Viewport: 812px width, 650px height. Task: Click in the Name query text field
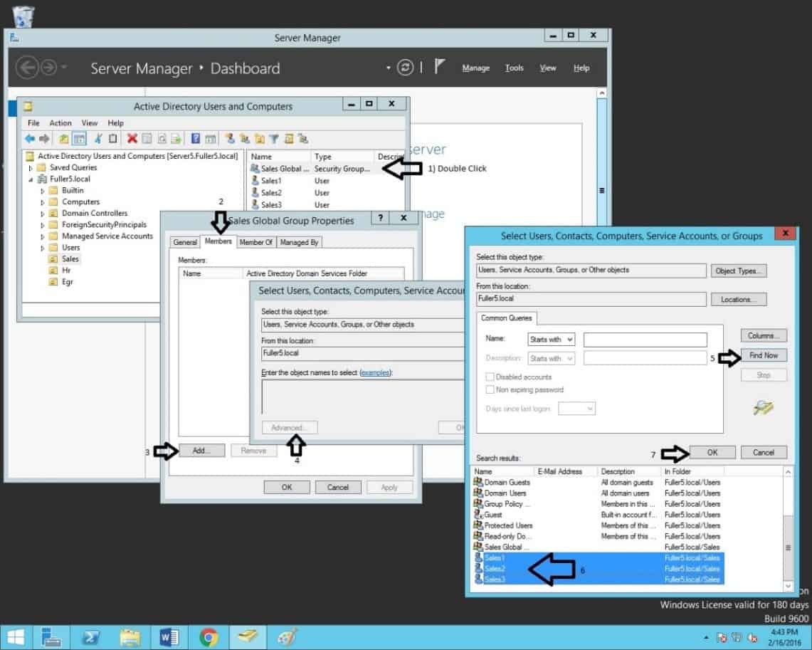click(x=645, y=340)
